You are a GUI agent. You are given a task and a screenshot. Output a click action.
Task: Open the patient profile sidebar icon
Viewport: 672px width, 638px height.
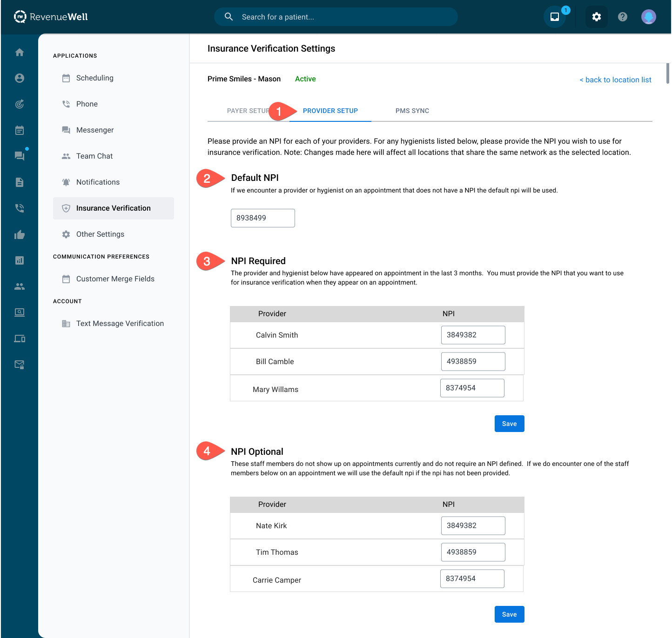[20, 78]
